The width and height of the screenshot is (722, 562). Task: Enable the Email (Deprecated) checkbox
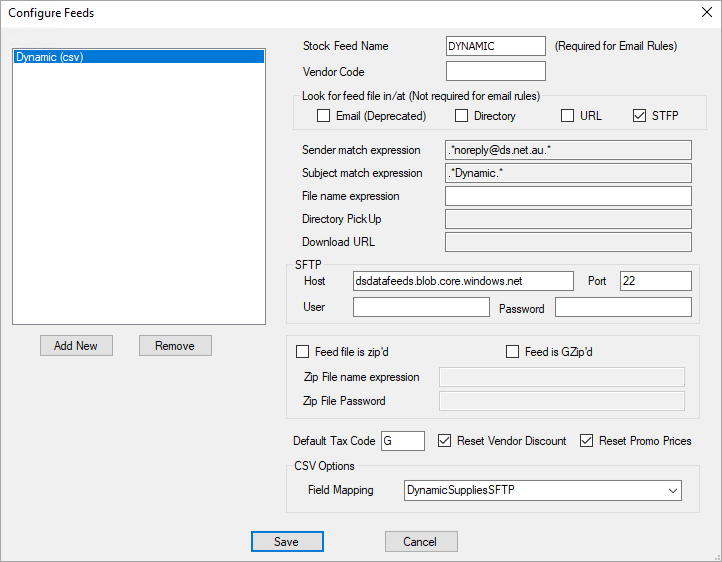[323, 116]
